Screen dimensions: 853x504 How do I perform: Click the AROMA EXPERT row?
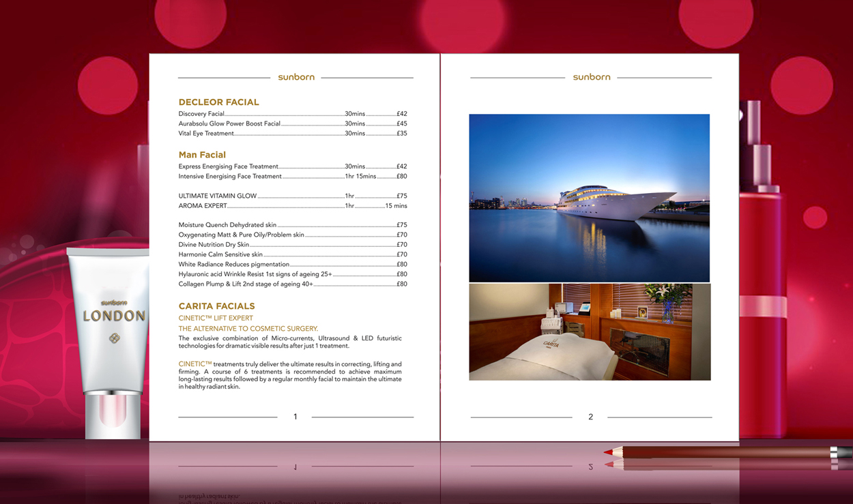point(293,206)
